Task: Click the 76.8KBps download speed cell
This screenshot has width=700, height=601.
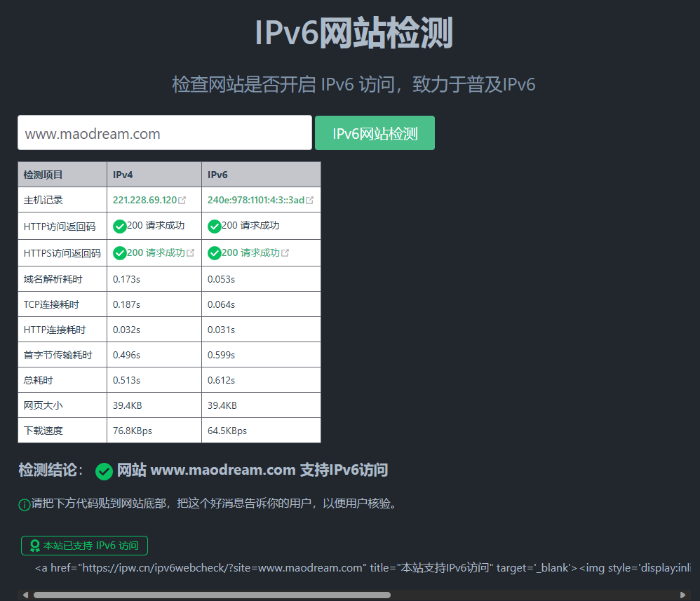Action: pyautogui.click(x=154, y=431)
